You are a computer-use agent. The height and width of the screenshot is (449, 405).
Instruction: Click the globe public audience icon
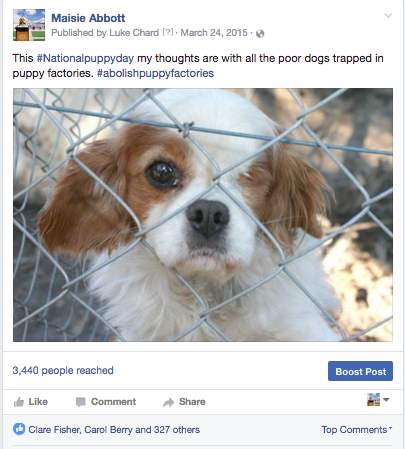[x=260, y=33]
